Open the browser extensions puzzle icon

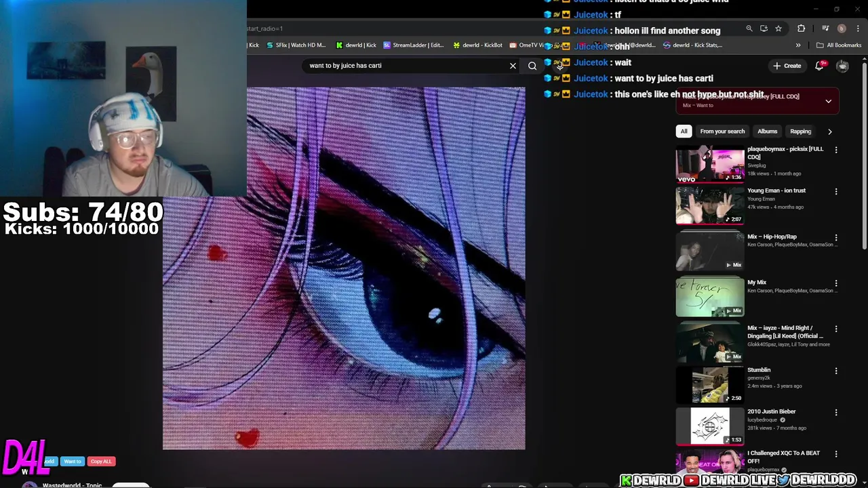pos(802,28)
